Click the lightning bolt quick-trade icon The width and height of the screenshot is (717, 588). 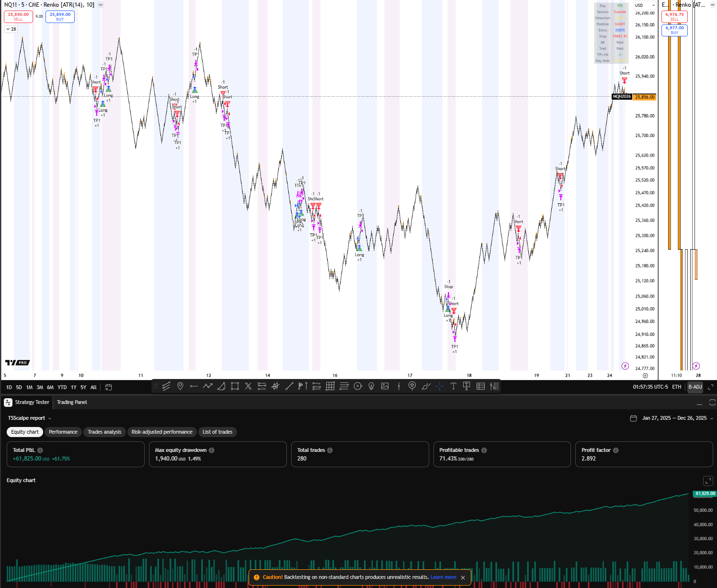tap(625, 366)
